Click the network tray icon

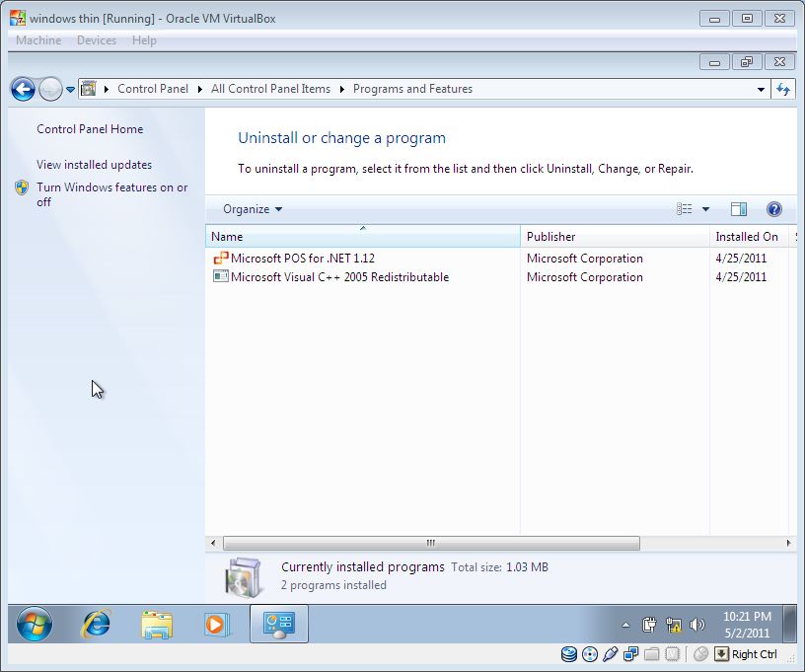click(673, 625)
